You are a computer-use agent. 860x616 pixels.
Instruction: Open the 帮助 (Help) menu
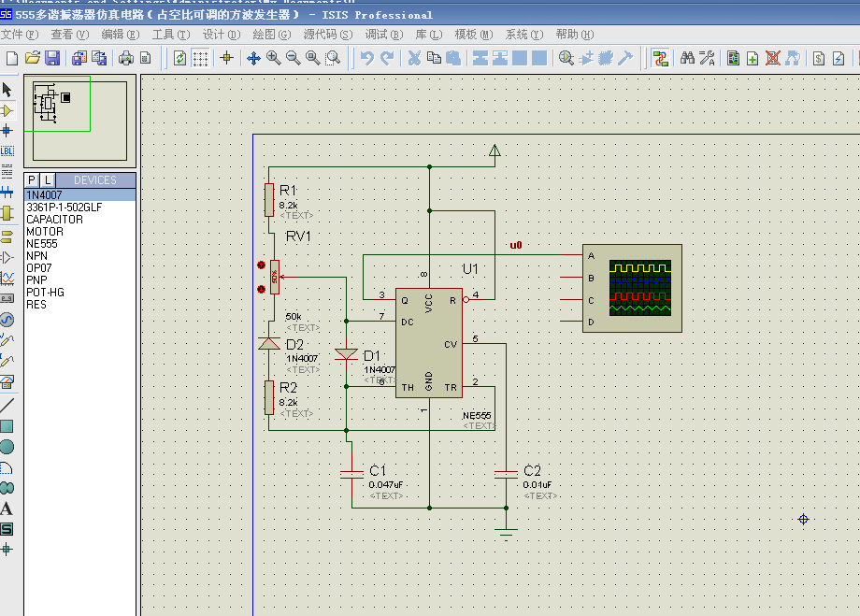click(574, 35)
